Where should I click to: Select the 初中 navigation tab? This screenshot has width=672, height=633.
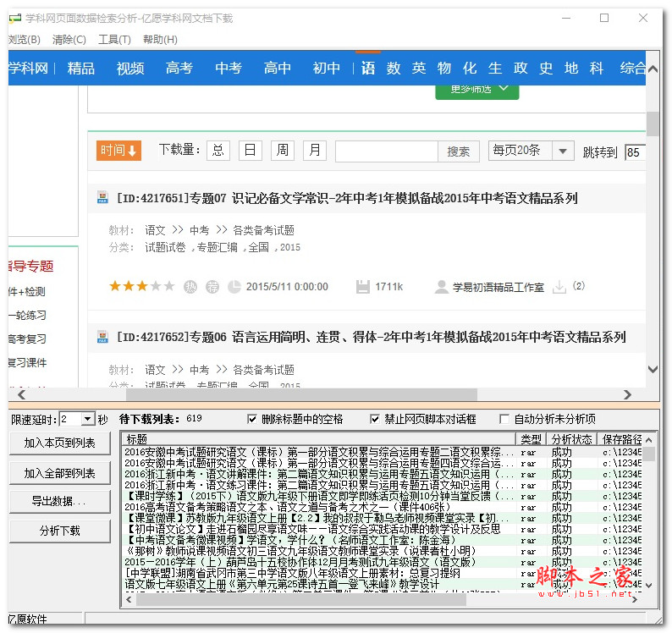pyautogui.click(x=326, y=69)
